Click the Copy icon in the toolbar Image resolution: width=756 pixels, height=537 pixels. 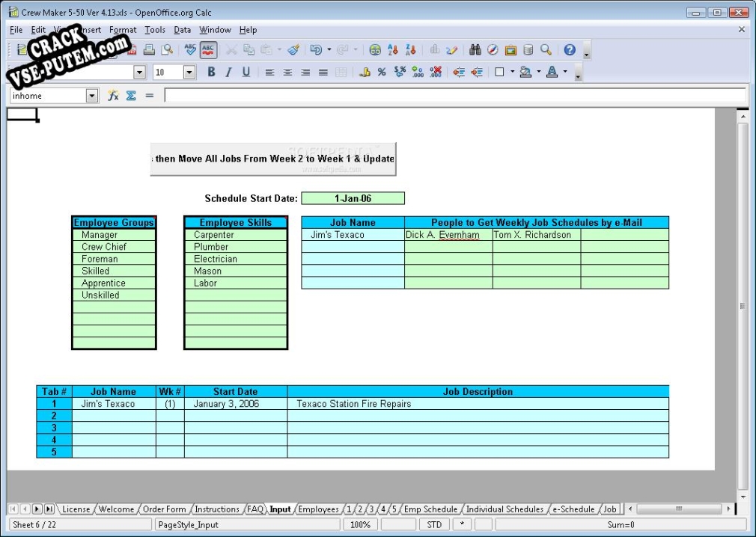(249, 49)
